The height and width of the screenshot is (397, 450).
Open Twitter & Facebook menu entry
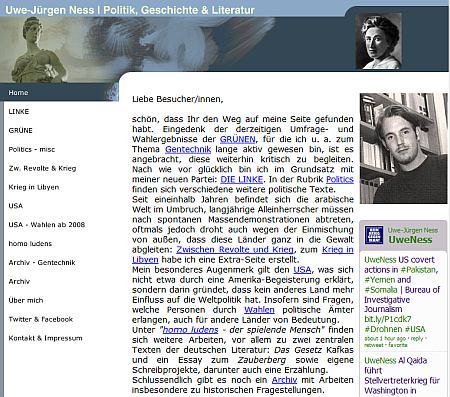coord(40,319)
